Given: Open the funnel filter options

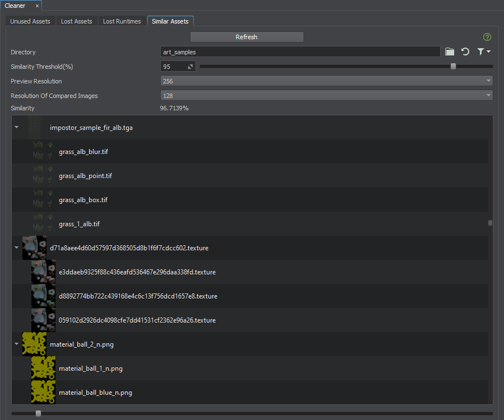Looking at the screenshot, I should [x=483, y=52].
